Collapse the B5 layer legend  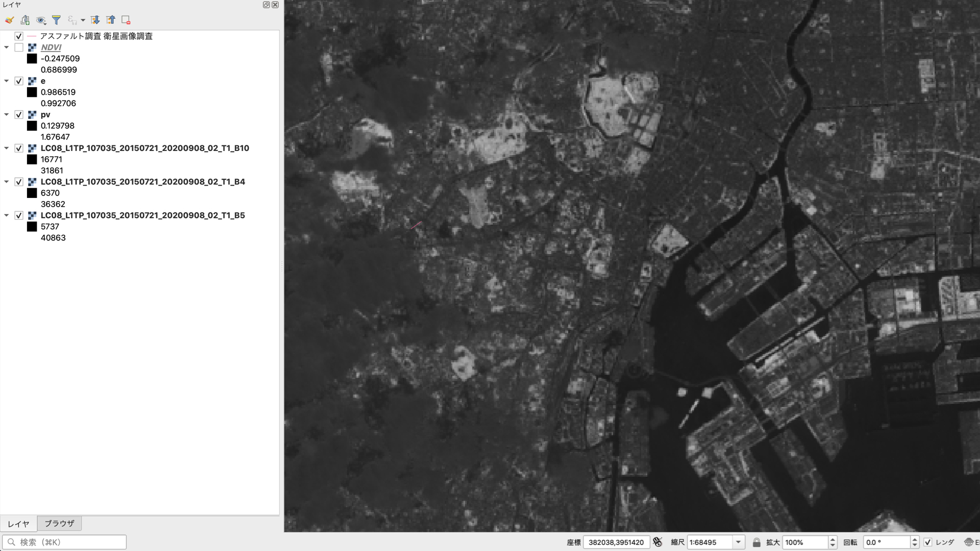(7, 216)
